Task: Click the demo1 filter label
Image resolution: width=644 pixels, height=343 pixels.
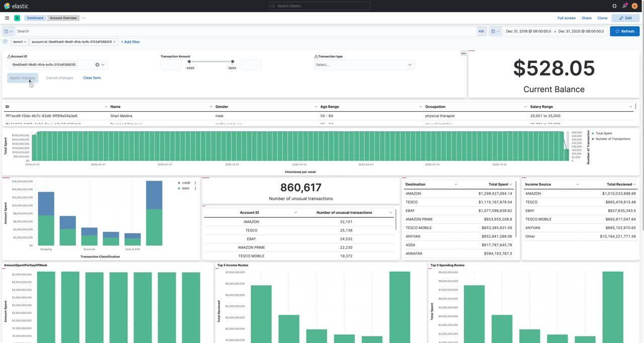Action: pos(18,42)
